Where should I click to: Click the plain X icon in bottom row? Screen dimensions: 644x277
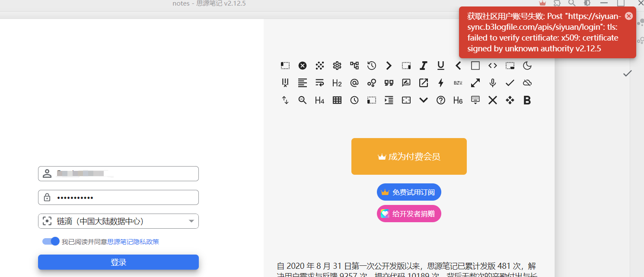493,100
